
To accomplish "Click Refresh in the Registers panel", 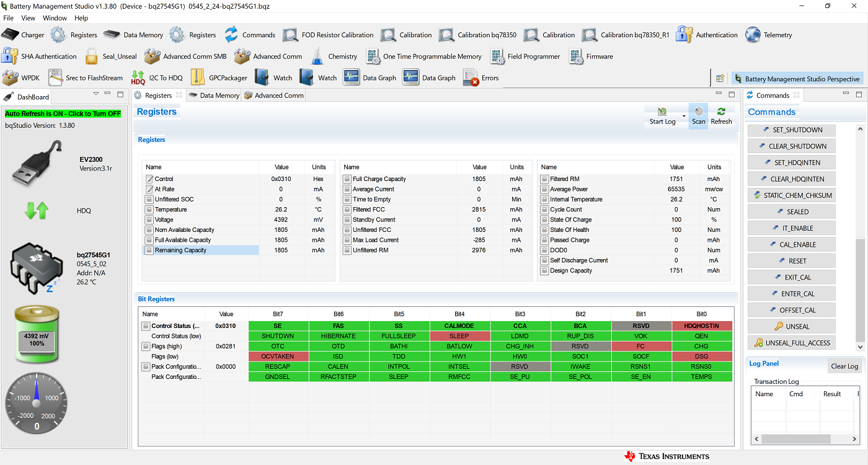I will [721, 115].
